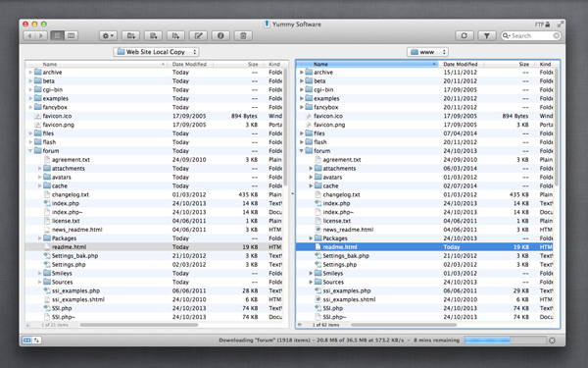
Task: Select local ssi_examples.shtml file
Action: pyautogui.click(x=78, y=299)
